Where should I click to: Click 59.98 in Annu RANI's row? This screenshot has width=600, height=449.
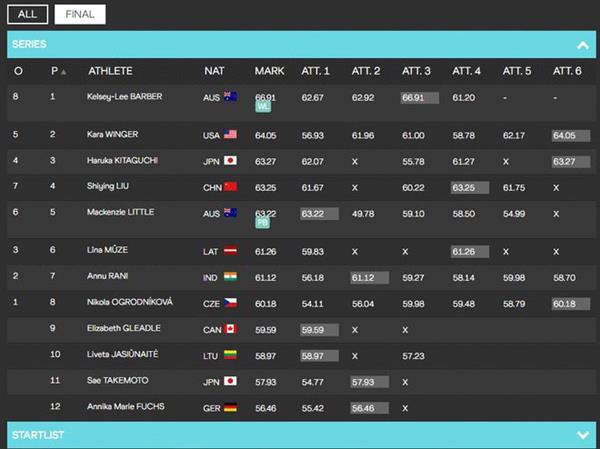[x=514, y=278]
